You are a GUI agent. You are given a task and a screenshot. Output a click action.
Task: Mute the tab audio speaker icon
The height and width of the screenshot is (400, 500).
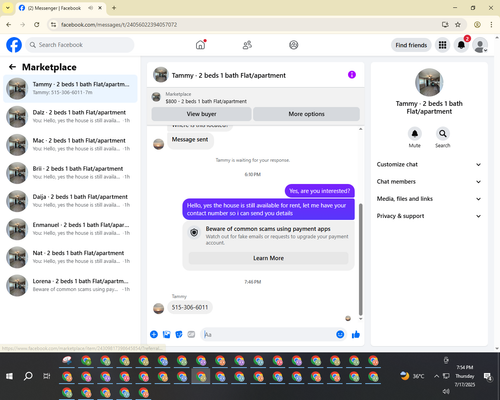(90, 8)
